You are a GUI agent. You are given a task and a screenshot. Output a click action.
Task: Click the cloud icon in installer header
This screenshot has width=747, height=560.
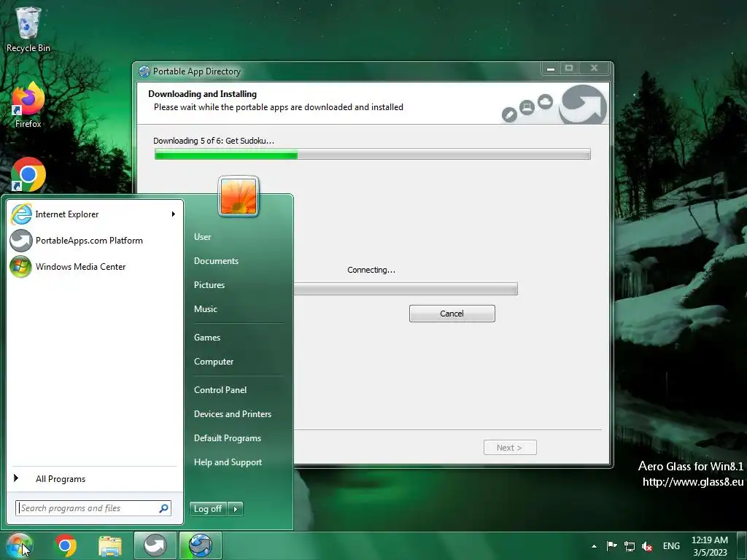pyautogui.click(x=545, y=101)
